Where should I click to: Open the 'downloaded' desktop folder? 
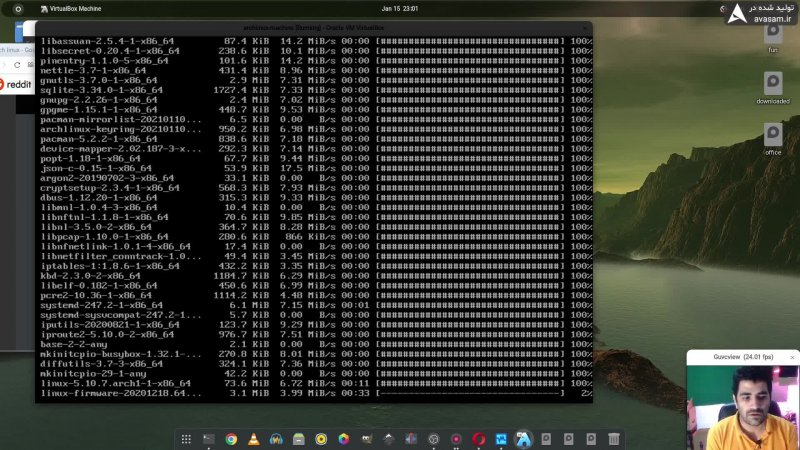point(772,85)
